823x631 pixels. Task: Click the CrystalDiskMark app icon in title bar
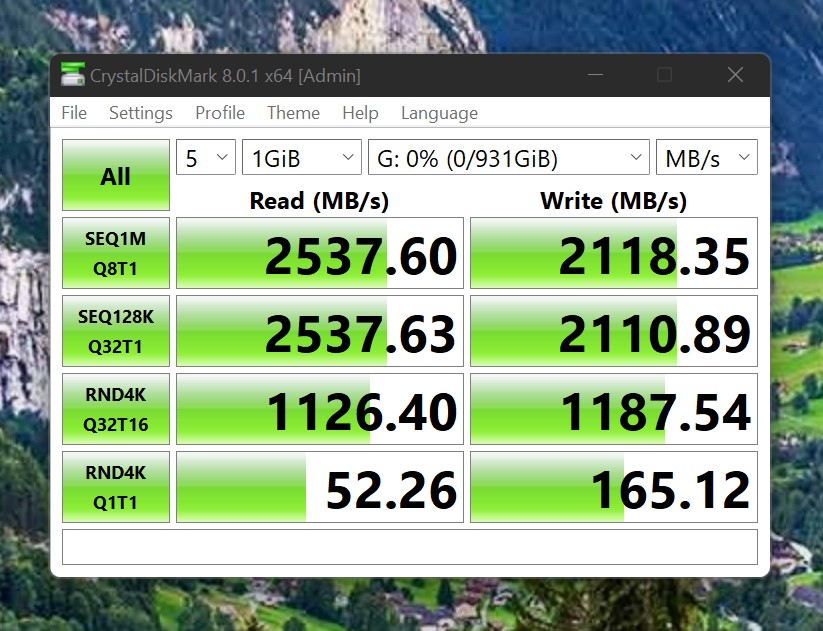pyautogui.click(x=72, y=74)
